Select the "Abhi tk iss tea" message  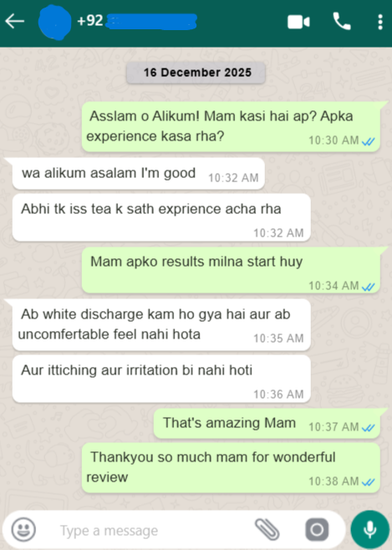tap(161, 217)
